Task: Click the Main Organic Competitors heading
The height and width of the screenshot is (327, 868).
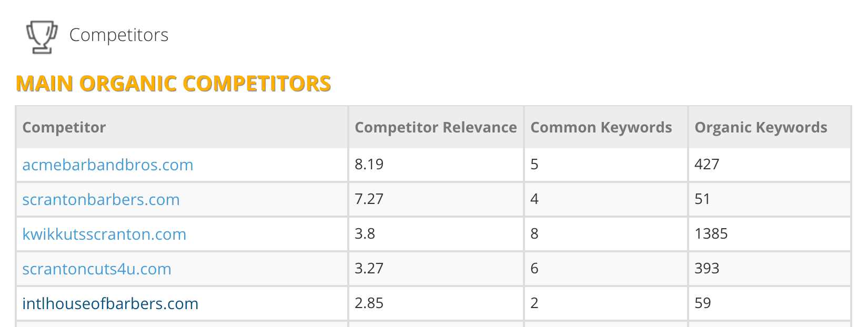Action: coord(173,84)
